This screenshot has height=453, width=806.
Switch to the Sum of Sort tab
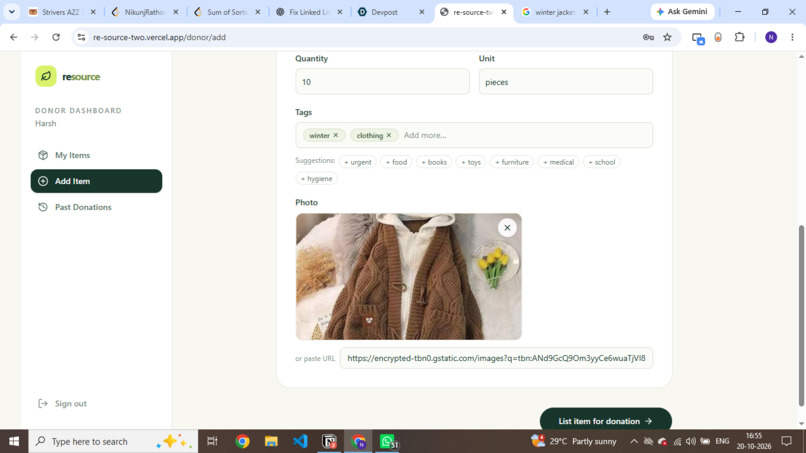click(x=227, y=12)
